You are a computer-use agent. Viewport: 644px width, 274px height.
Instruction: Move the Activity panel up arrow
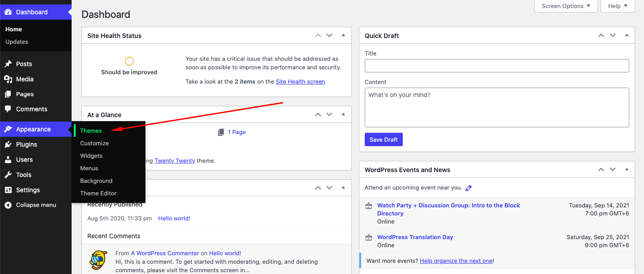coord(318,188)
